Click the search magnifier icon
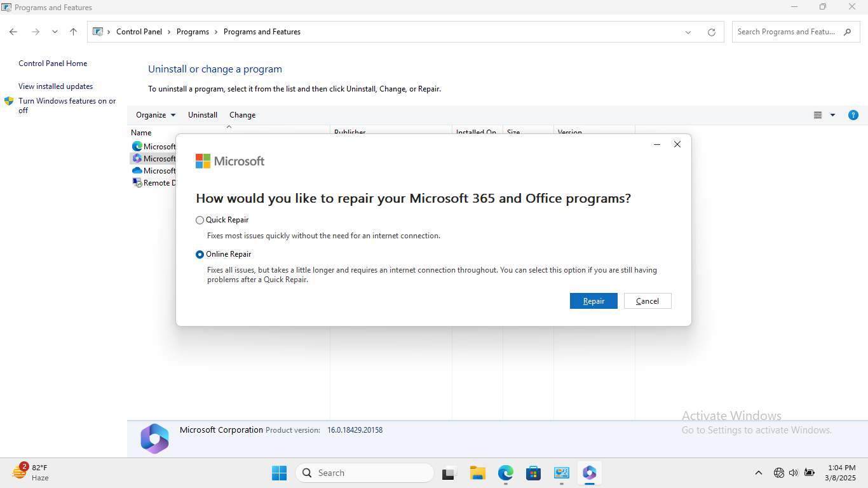Viewport: 868px width, 488px height. [x=847, y=32]
